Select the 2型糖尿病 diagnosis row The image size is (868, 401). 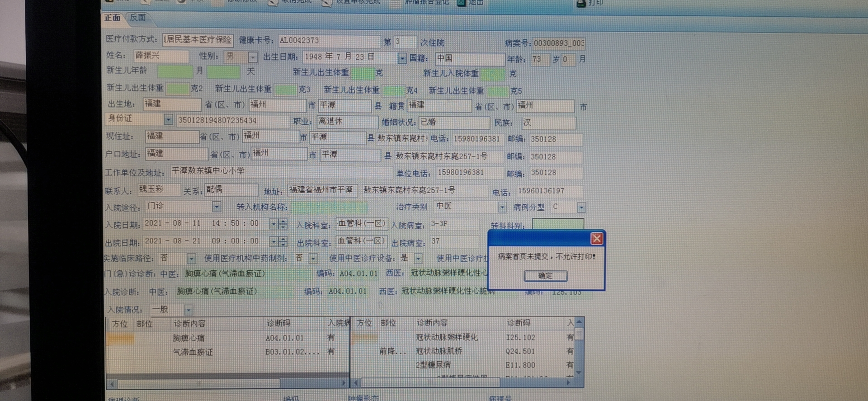click(x=463, y=365)
